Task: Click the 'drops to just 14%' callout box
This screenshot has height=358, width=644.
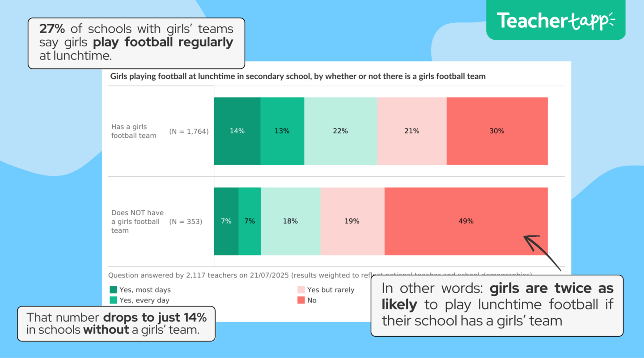Action: tap(116, 324)
